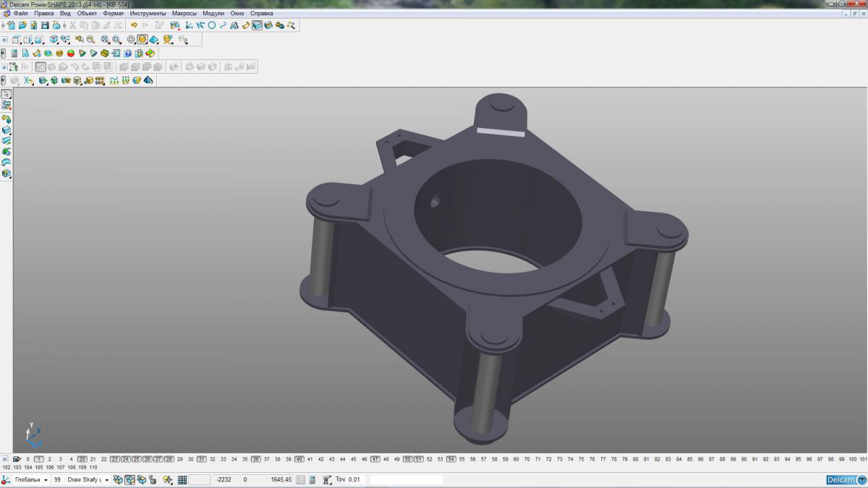Click the solid pattern array icon
Viewport: 868px width, 488px height.
[x=100, y=80]
